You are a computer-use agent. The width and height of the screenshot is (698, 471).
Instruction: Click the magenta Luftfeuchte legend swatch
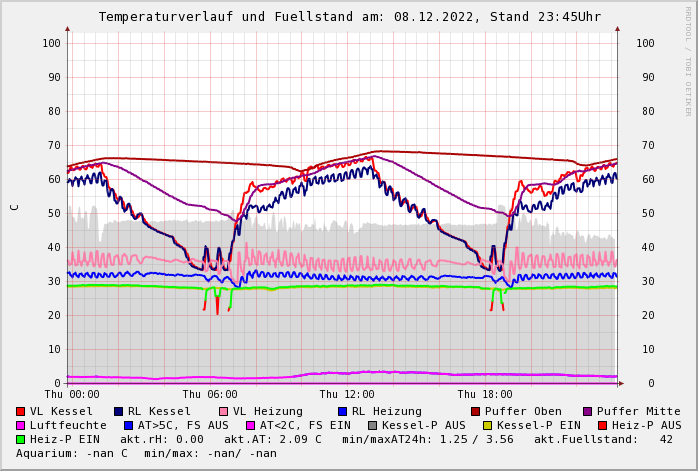coord(20,425)
